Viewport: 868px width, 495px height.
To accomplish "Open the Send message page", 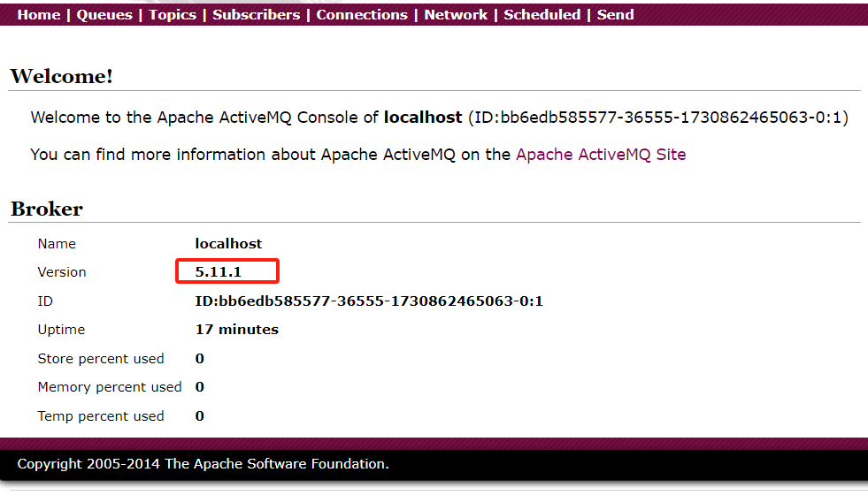I will coord(616,15).
